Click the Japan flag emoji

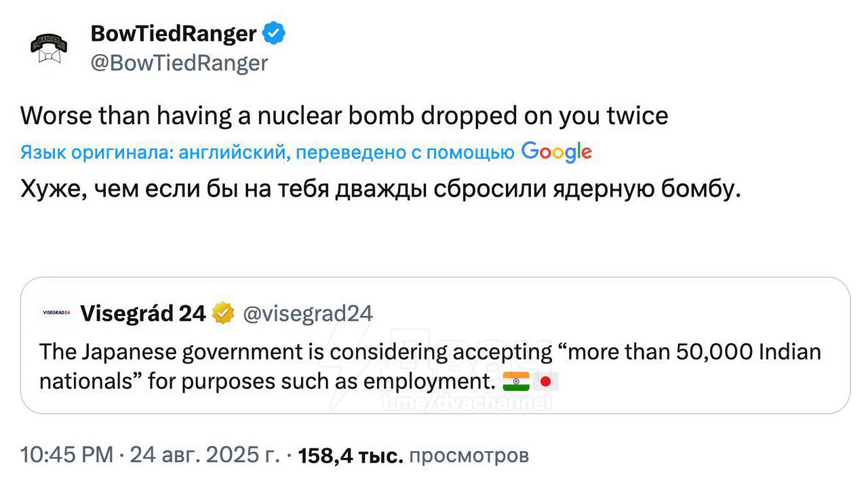pos(546,382)
